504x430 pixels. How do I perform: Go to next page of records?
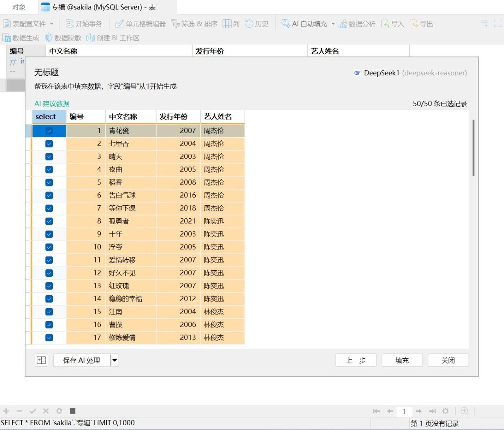419,411
